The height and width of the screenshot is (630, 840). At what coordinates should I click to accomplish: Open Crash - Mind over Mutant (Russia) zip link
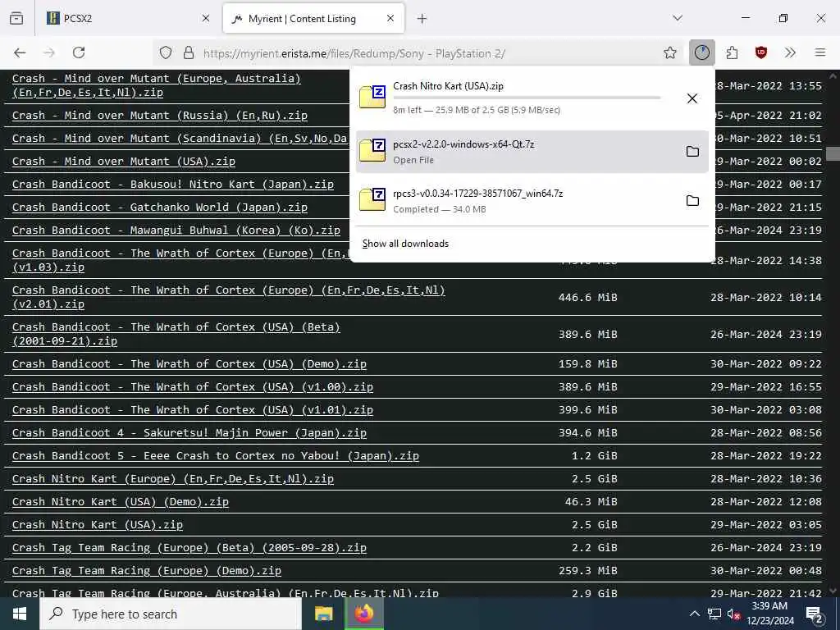point(160,115)
